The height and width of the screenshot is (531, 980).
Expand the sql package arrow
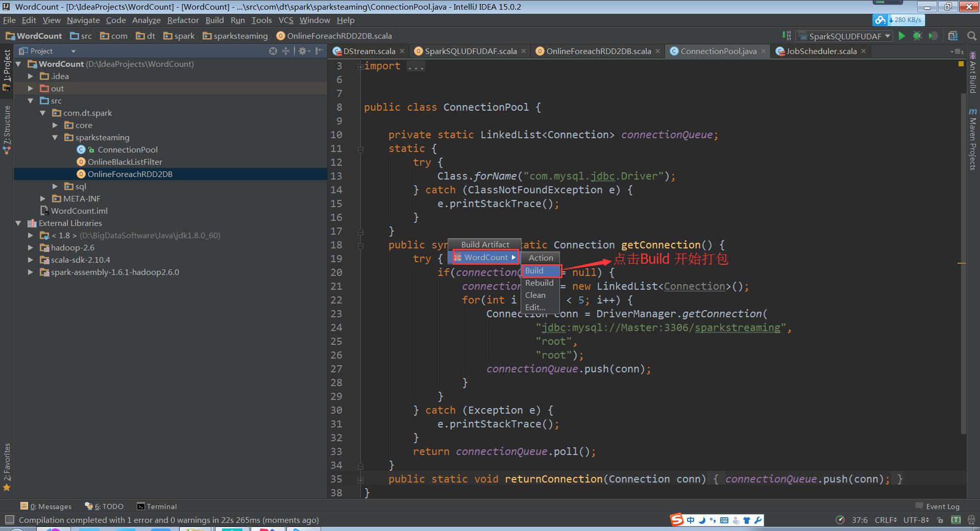[x=55, y=186]
